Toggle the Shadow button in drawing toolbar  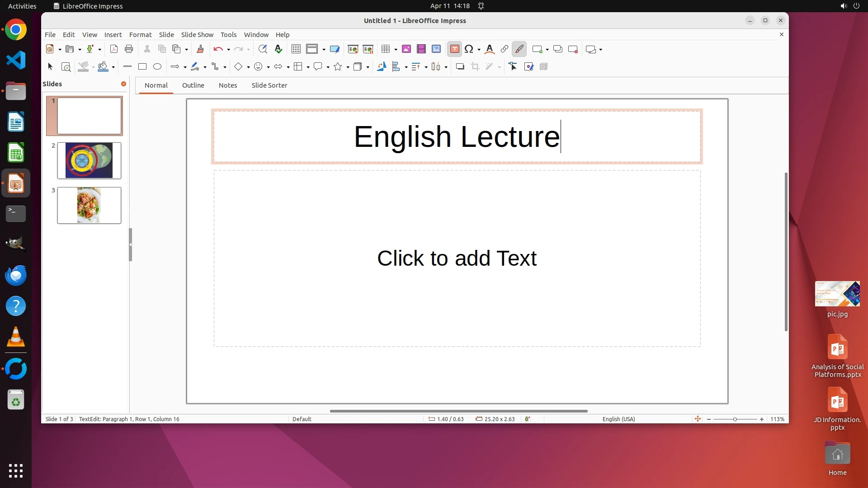[460, 67]
